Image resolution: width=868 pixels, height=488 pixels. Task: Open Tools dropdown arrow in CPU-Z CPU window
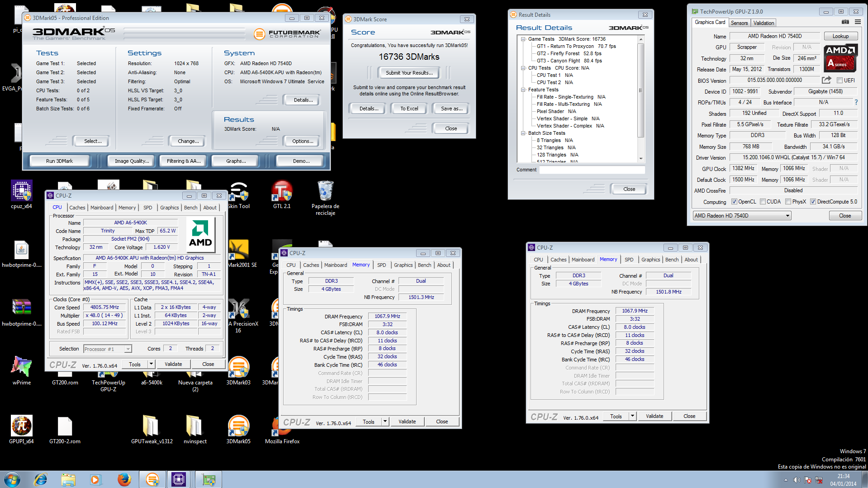[x=151, y=364]
